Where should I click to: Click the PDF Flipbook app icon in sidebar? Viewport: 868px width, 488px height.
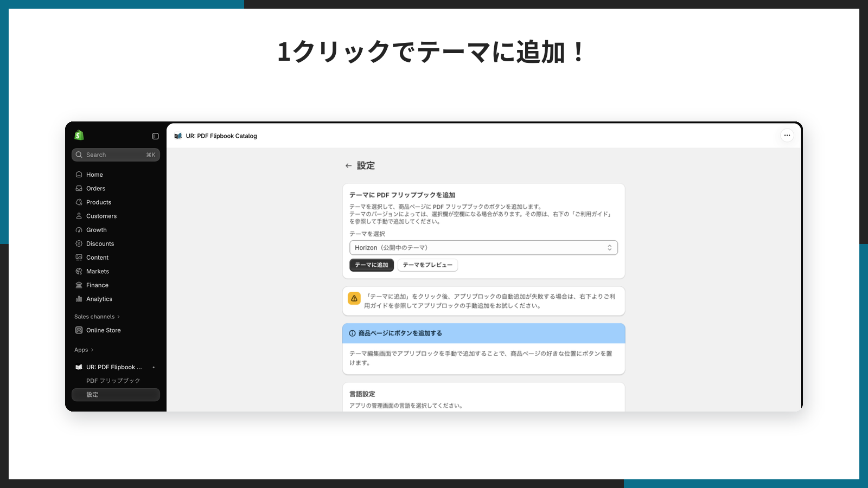coord(79,367)
